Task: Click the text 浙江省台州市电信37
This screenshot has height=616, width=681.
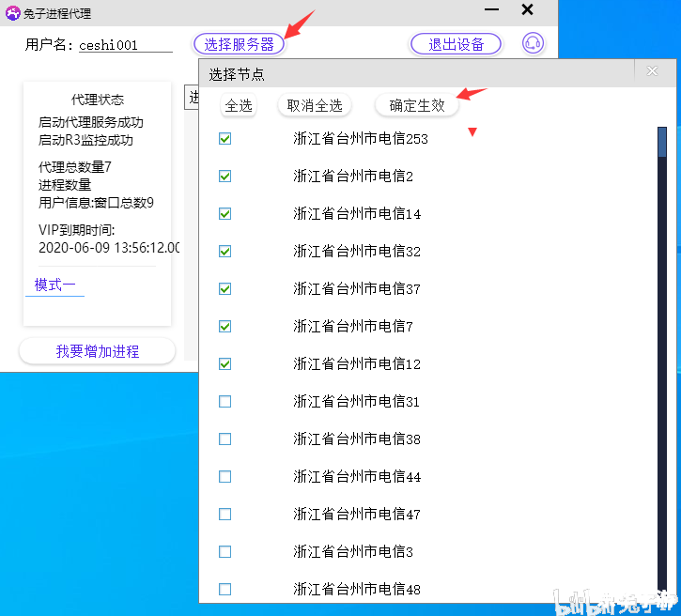Action: [x=357, y=288]
